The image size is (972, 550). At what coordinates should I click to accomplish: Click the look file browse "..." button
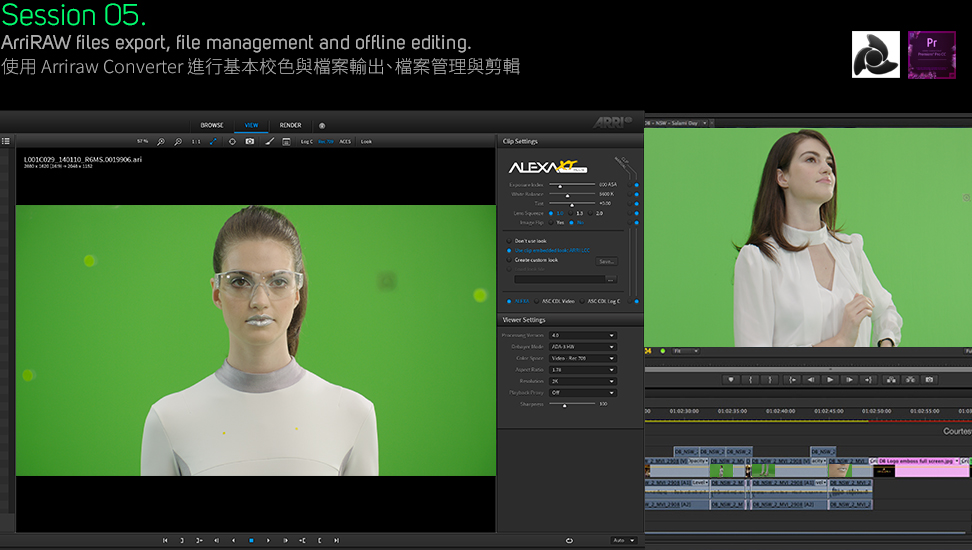(611, 280)
